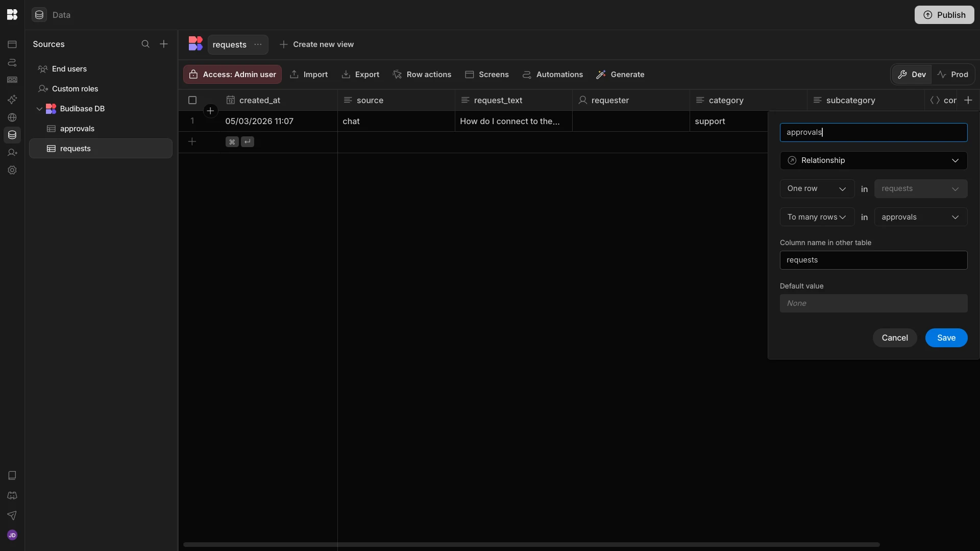The width and height of the screenshot is (980, 551).
Task: Open Screens menu
Action: pos(487,75)
